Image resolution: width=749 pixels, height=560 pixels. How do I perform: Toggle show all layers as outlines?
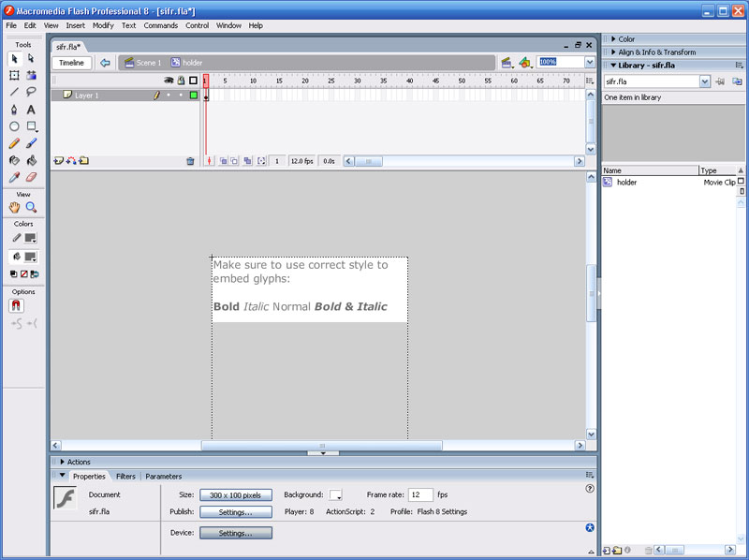(x=193, y=81)
